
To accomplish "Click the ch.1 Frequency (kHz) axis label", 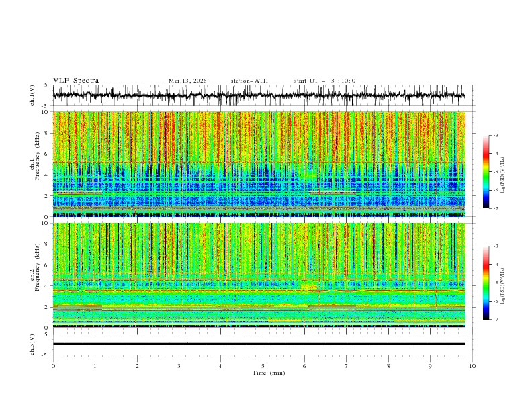I will point(35,156).
